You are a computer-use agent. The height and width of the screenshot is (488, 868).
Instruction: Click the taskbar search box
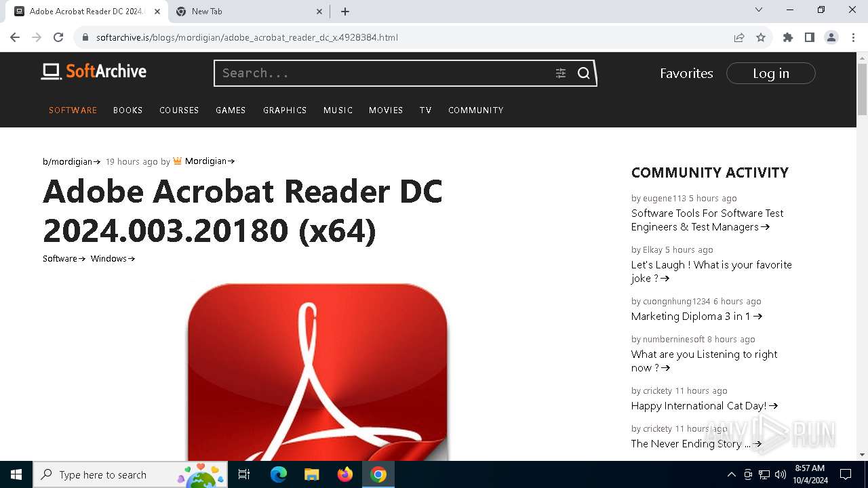130,474
